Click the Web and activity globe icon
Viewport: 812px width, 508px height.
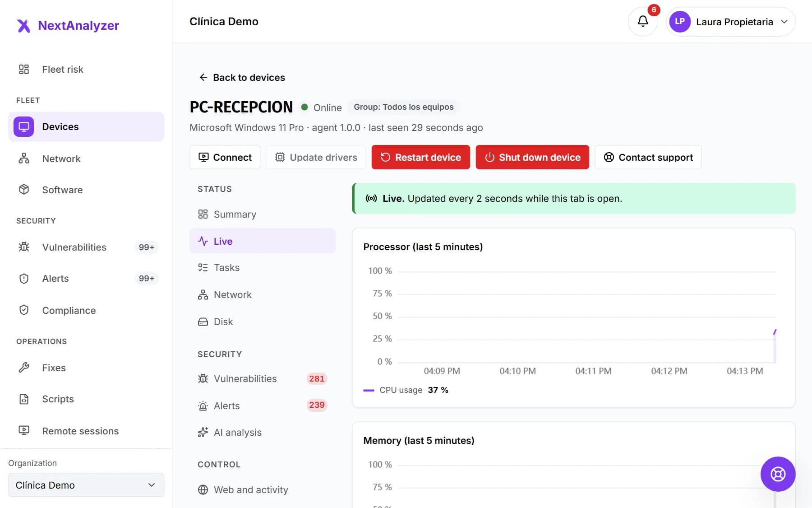[203, 490]
